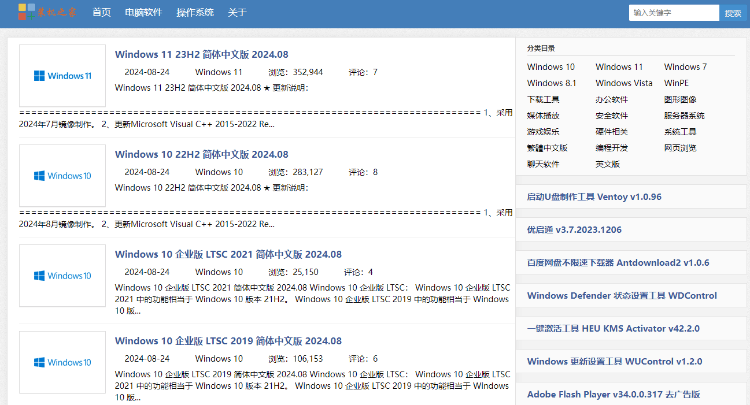Open the 操作系统 menu
The height and width of the screenshot is (405, 750).
195,12
